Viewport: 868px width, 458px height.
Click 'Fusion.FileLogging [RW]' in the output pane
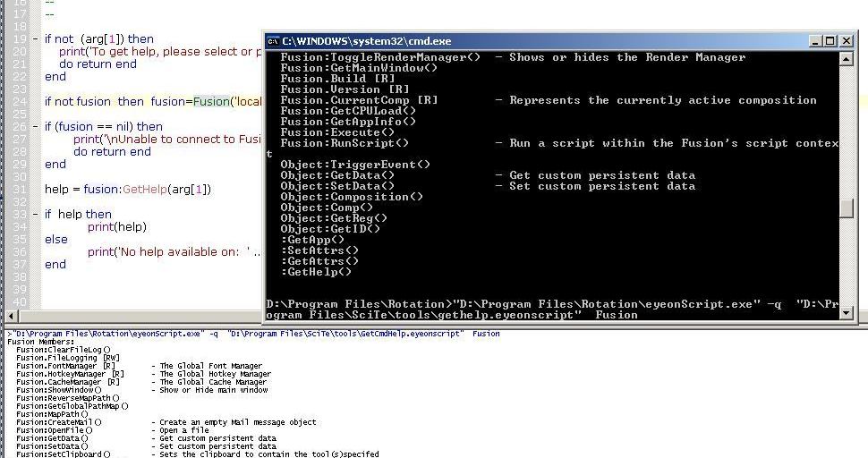pos(67,358)
